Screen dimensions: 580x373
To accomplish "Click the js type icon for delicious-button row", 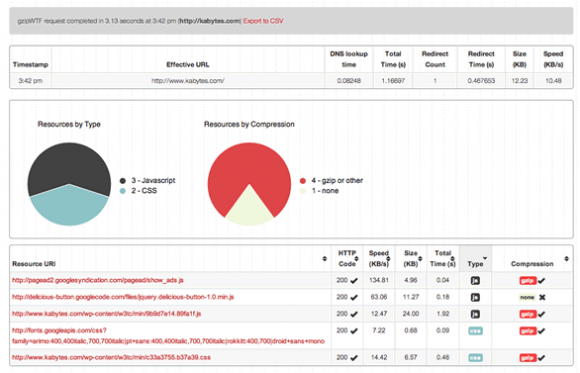I will 475,298.
